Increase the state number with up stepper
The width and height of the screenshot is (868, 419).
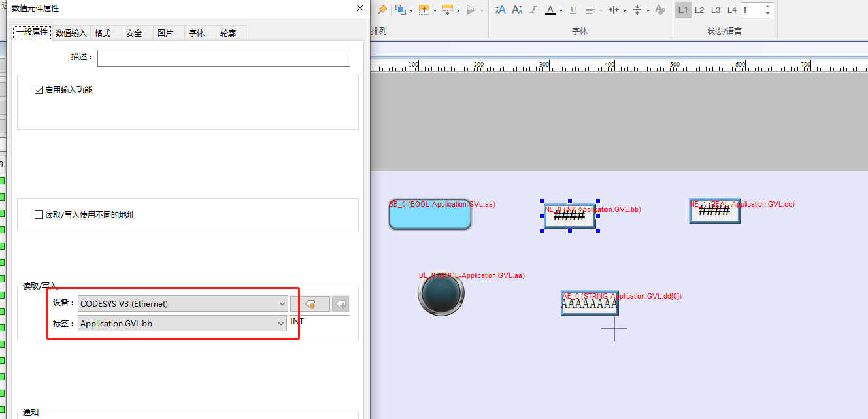[768, 7]
